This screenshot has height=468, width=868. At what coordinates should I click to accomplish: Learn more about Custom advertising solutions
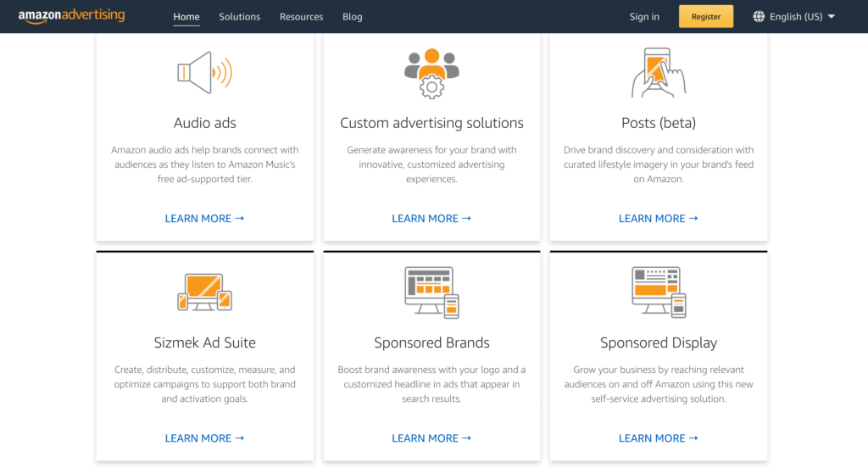(x=431, y=219)
